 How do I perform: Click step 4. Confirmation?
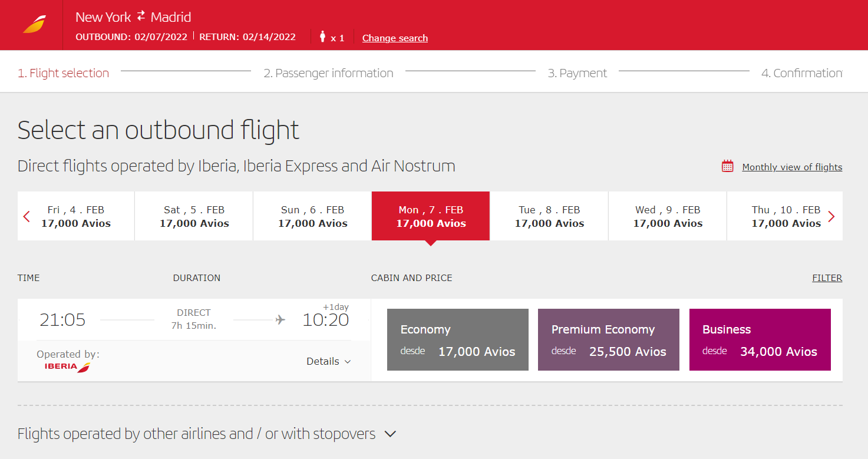pyautogui.click(x=801, y=73)
